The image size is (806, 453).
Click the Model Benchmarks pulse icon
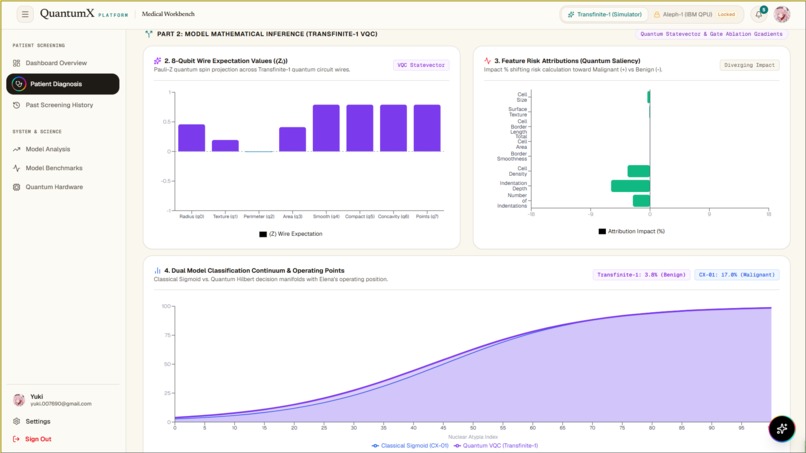click(16, 168)
